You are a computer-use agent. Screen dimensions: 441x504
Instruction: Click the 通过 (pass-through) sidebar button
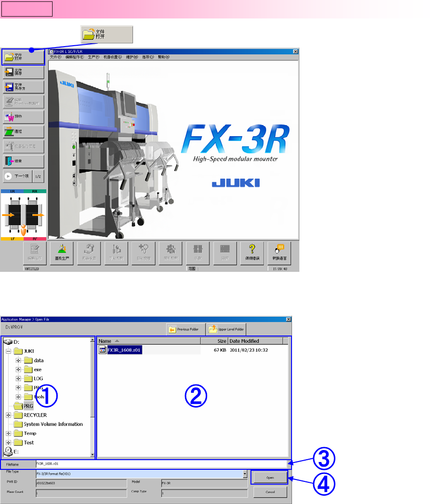coord(23,132)
